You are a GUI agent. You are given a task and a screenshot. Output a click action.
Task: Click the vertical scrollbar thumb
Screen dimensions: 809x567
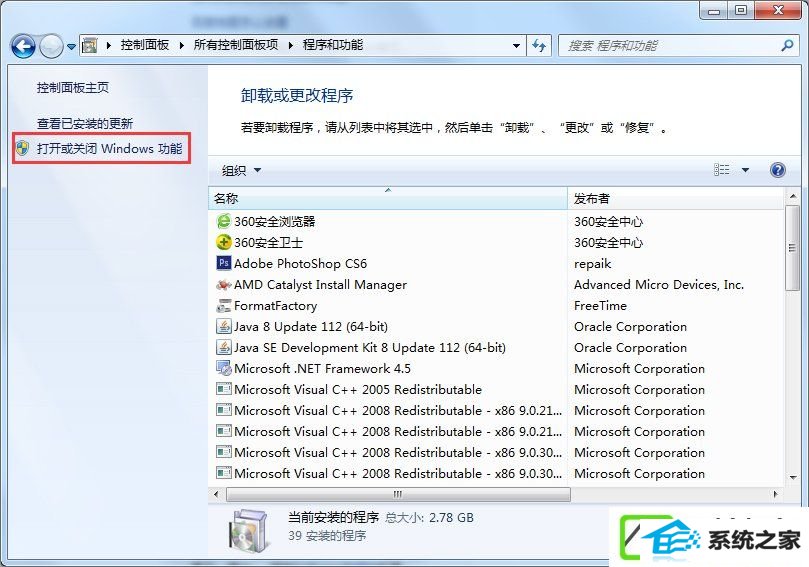tap(792, 248)
